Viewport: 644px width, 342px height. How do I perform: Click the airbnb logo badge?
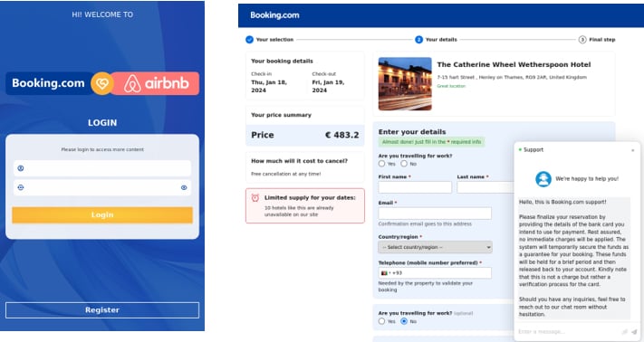[157, 83]
